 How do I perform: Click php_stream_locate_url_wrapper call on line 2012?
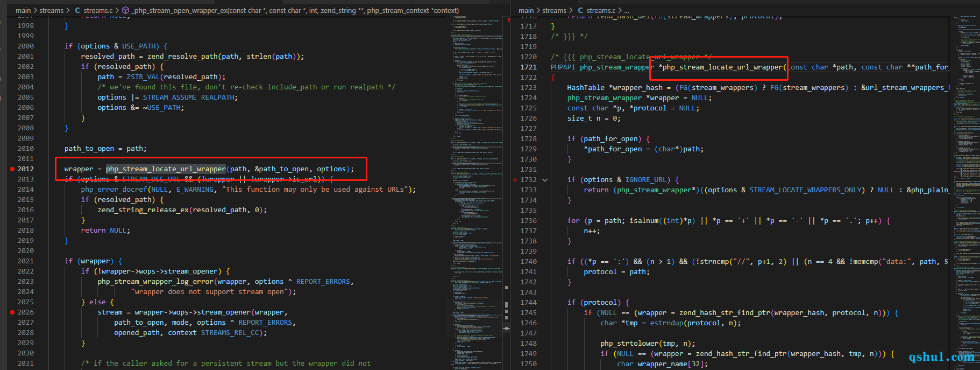(x=166, y=169)
